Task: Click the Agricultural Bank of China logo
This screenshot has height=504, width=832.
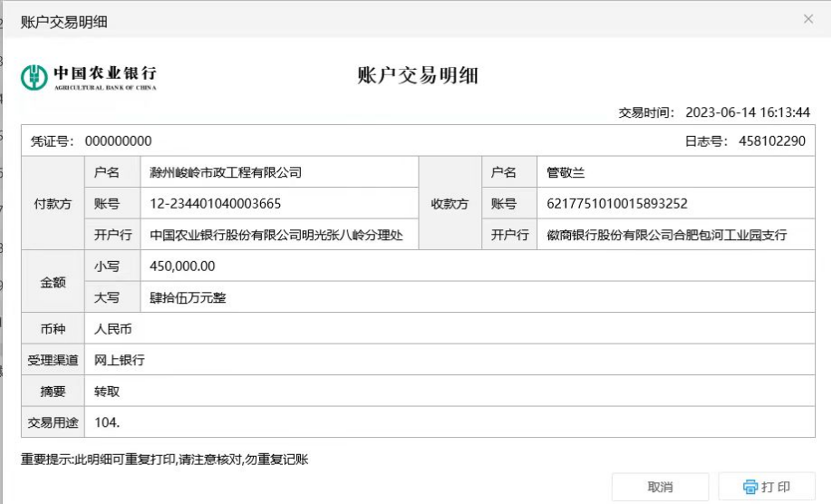Action: click(89, 77)
